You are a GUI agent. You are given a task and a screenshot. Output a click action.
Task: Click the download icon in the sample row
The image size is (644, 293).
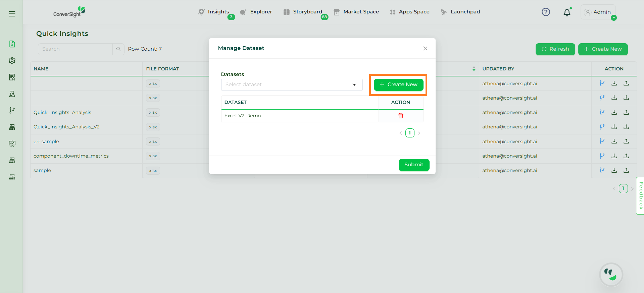tap(614, 170)
